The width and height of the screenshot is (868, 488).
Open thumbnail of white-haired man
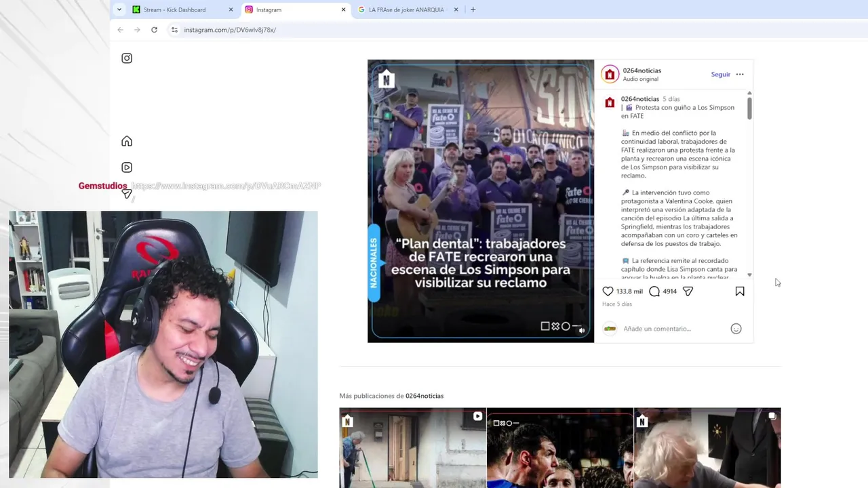coord(707,448)
